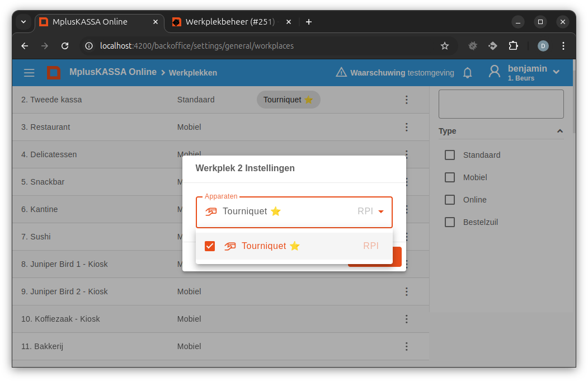Click Standaard type cell of Tweede kassa
Image resolution: width=588 pixels, height=381 pixels.
click(196, 100)
